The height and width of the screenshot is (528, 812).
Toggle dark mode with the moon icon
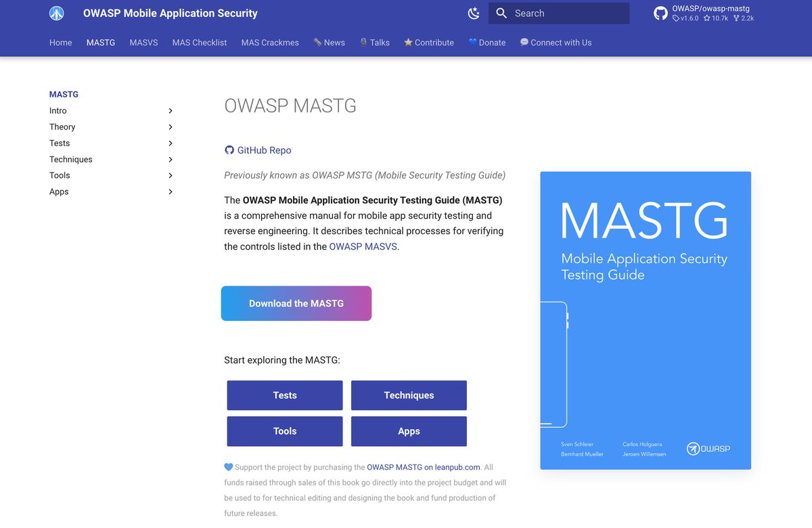(474, 14)
